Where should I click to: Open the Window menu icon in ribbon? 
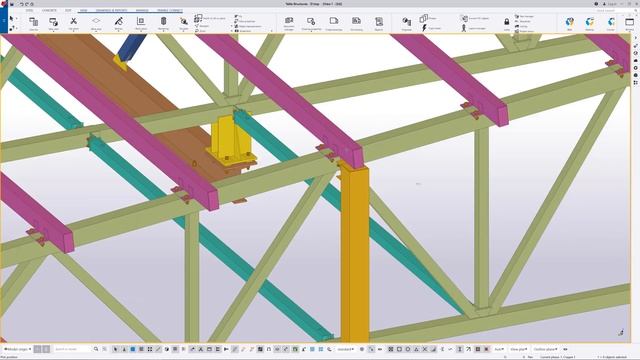[x=629, y=23]
